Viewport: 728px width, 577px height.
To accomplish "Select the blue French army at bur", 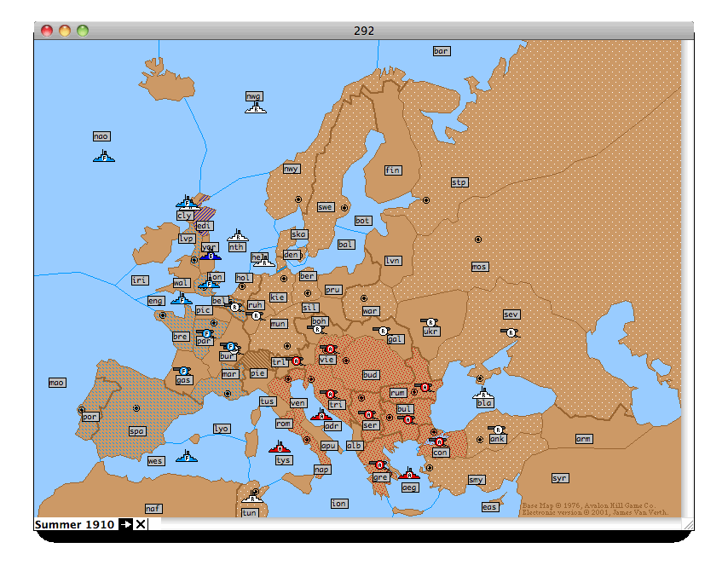I will point(230,347).
